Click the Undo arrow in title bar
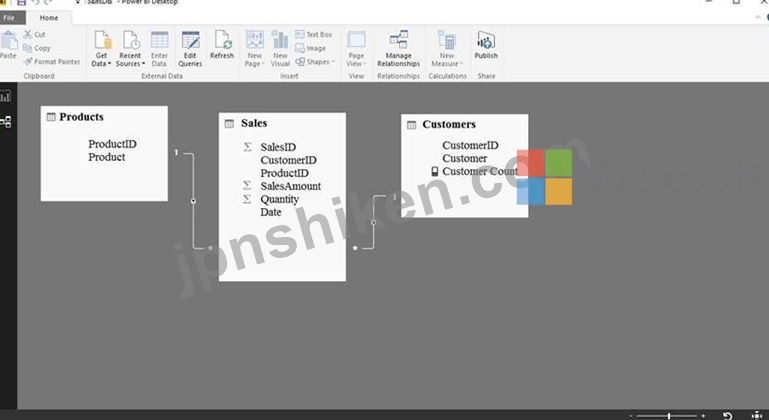 click(x=35, y=2)
